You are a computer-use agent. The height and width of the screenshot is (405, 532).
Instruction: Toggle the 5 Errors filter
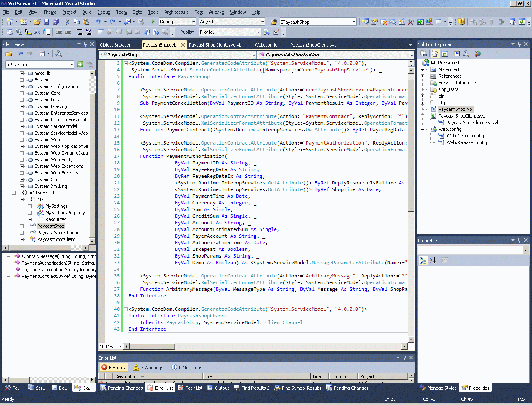coord(113,368)
